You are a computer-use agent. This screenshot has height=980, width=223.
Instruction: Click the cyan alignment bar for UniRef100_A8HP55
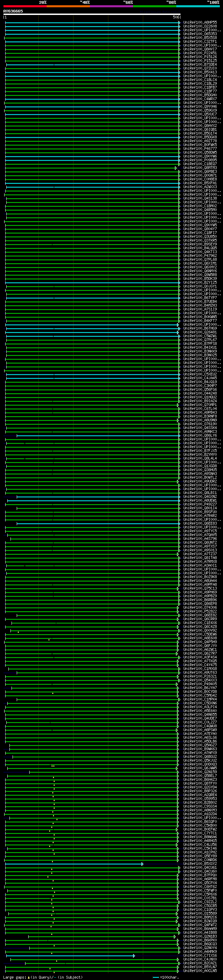(x=92, y=23)
